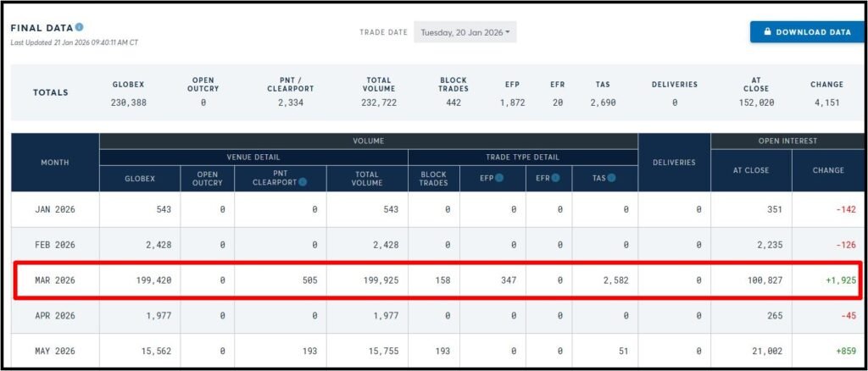This screenshot has width=868, height=371.
Task: Open the EFP column info icon
Action: pos(499,178)
